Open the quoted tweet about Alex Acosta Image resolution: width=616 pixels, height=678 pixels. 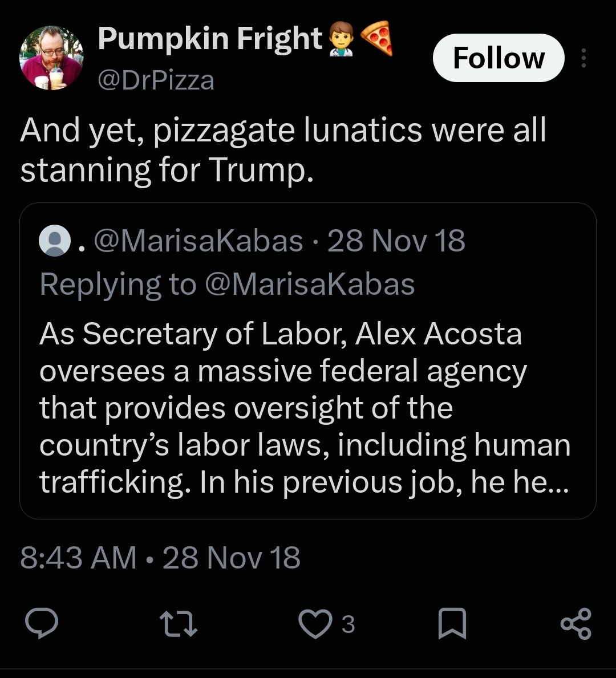click(x=308, y=360)
